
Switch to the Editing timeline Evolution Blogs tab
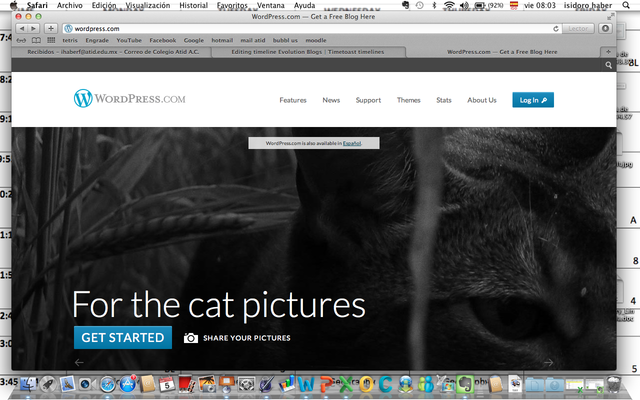click(308, 52)
